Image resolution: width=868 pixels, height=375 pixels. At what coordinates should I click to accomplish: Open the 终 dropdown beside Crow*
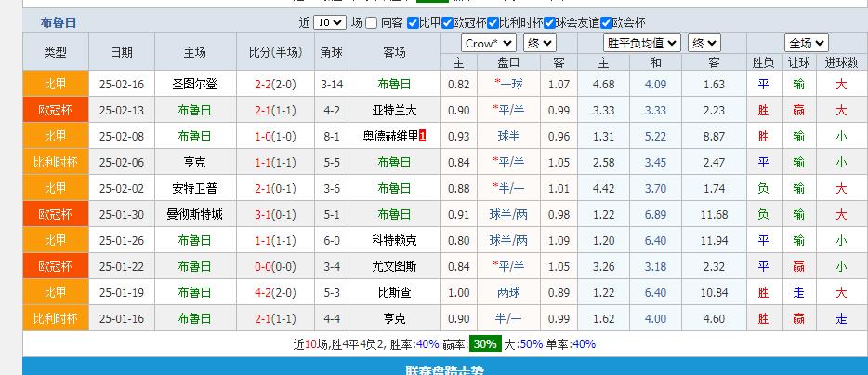tap(540, 43)
